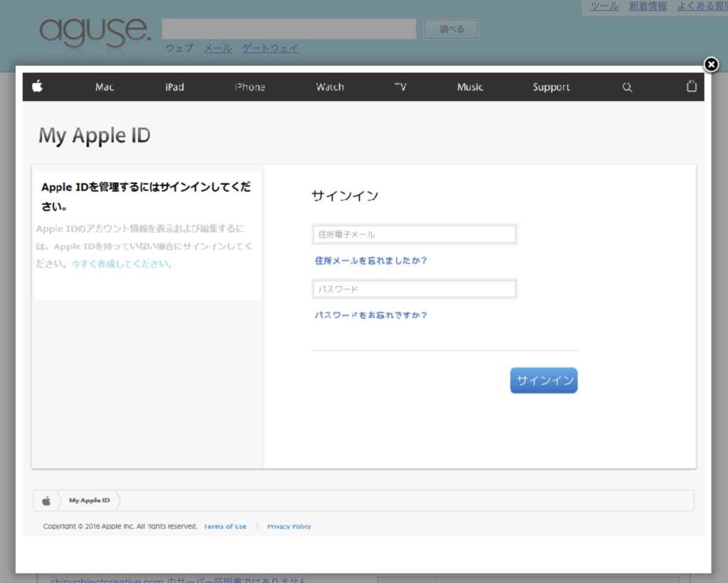Open Terms of Use footer link
This screenshot has width=728, height=583.
point(225,526)
